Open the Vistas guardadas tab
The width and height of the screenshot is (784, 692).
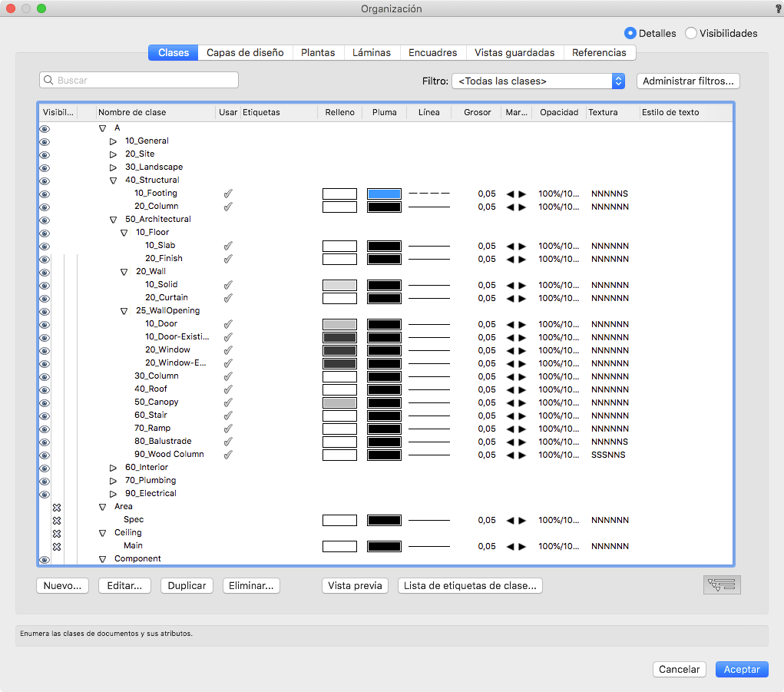click(514, 53)
